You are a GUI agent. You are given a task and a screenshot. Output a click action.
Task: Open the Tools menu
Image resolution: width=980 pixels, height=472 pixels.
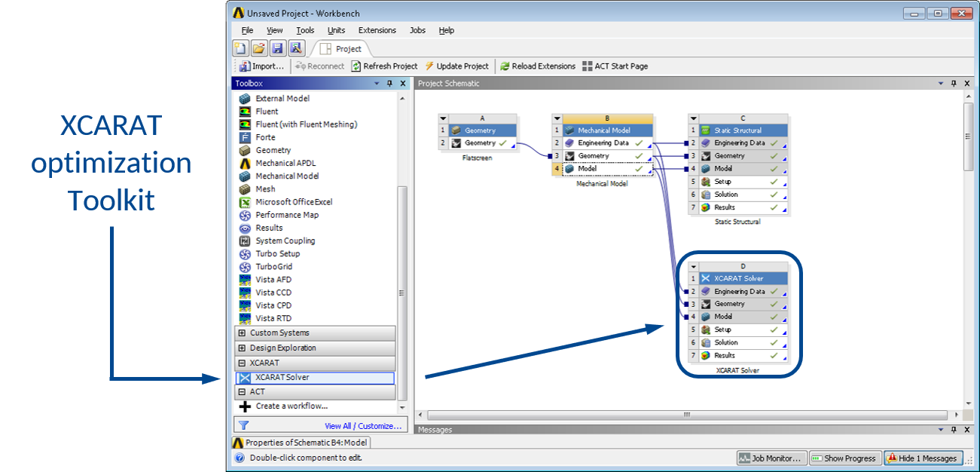point(305,30)
